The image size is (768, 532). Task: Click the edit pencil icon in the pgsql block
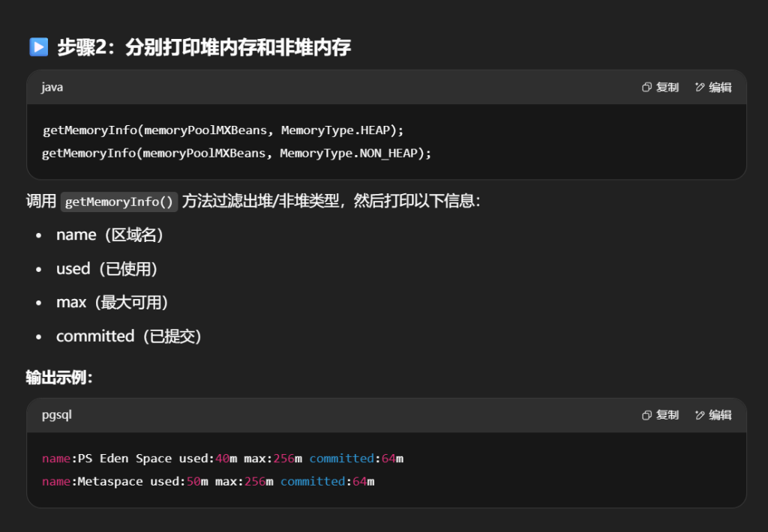click(x=700, y=415)
